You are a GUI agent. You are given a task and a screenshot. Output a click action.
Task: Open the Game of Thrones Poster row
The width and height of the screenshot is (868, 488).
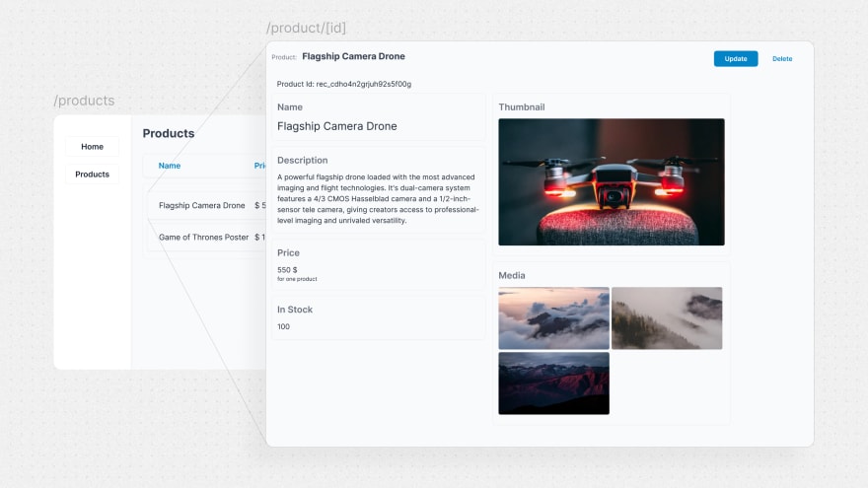pos(206,237)
